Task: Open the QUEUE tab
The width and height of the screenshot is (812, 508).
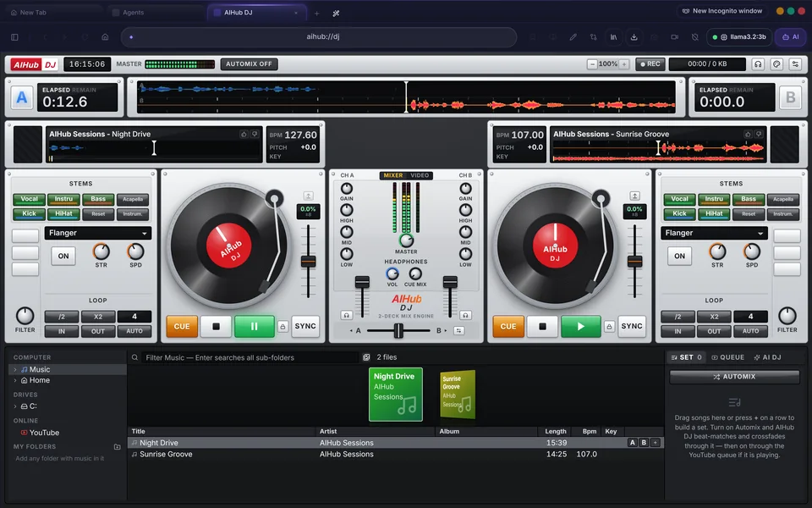Action: coord(727,357)
